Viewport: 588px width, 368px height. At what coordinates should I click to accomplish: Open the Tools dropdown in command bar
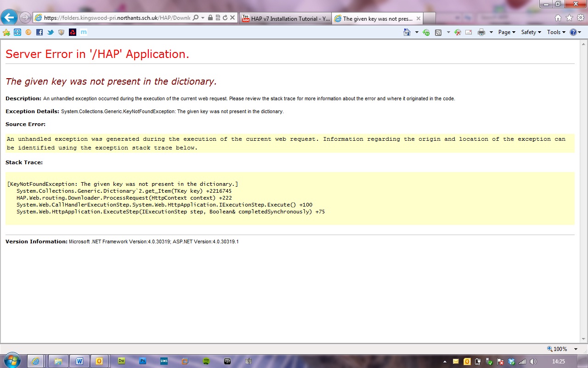[556, 32]
